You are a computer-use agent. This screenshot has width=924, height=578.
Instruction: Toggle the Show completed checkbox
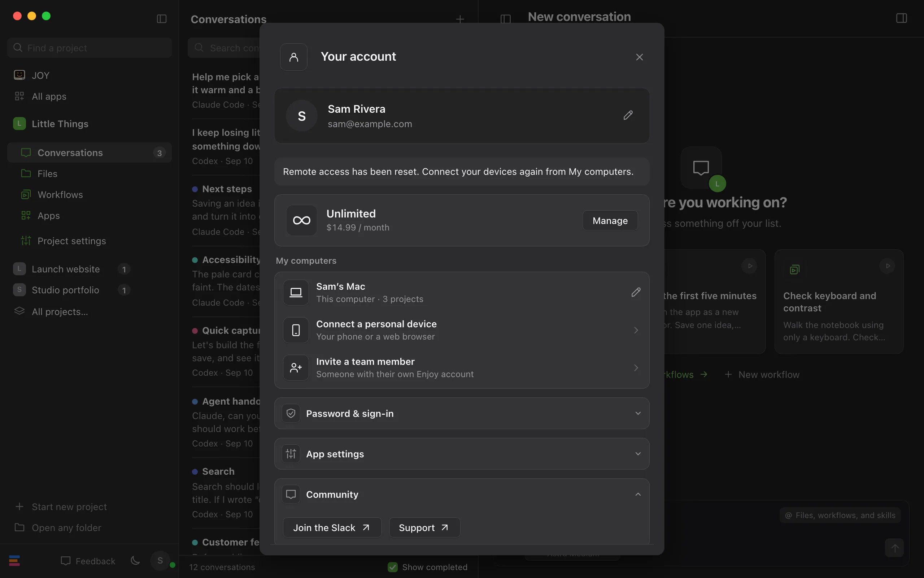pyautogui.click(x=392, y=567)
